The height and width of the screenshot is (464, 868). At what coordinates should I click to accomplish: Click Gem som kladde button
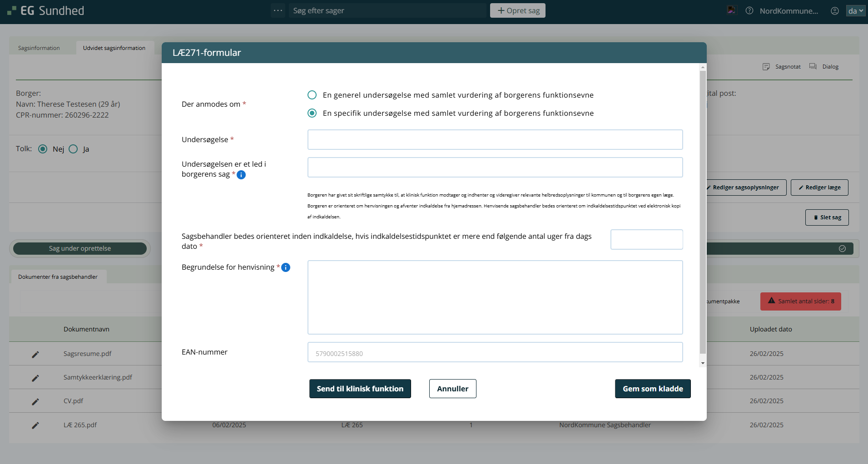point(652,389)
